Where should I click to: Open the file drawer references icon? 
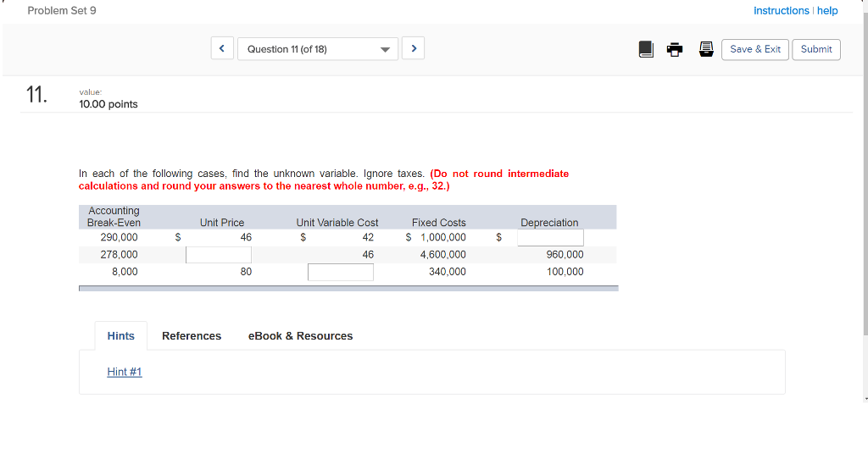705,49
